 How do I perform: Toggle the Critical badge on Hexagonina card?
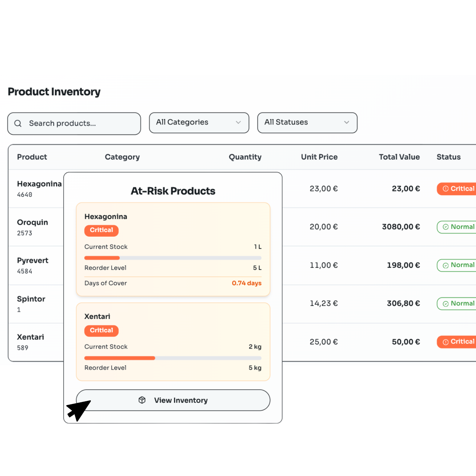click(101, 231)
